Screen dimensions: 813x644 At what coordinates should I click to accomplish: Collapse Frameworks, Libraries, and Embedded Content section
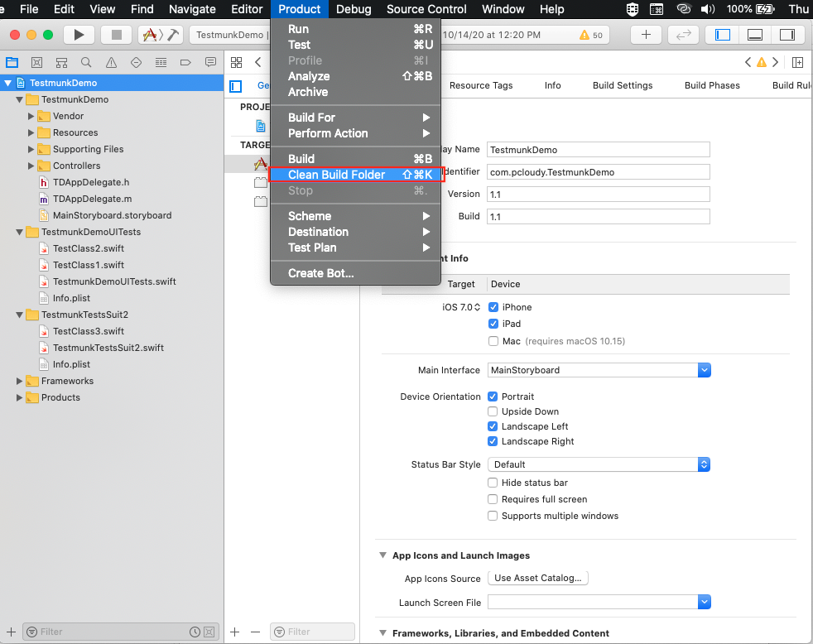pyautogui.click(x=382, y=633)
